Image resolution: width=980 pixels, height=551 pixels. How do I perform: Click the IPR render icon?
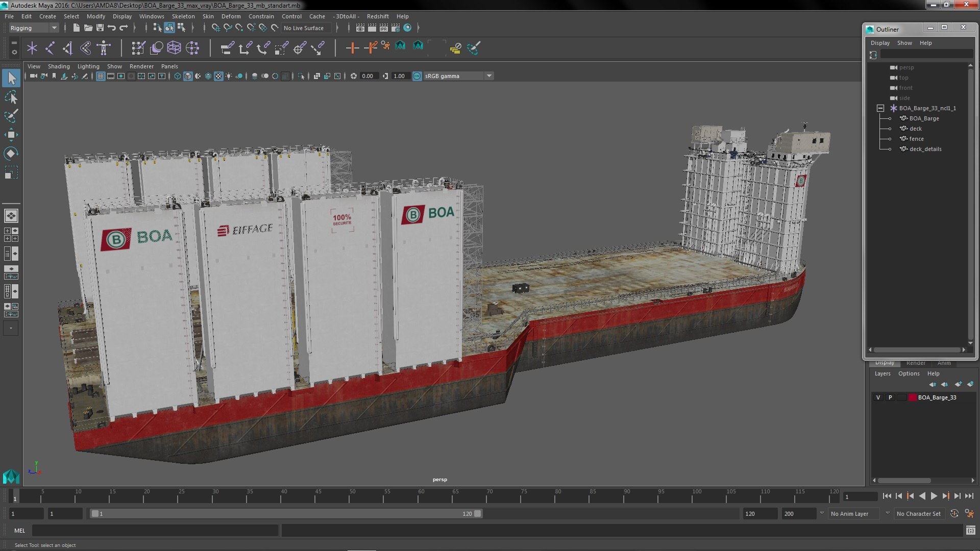[x=384, y=28]
